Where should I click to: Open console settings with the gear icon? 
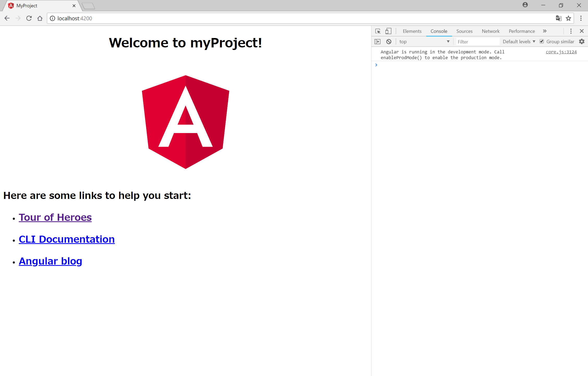[x=582, y=41]
